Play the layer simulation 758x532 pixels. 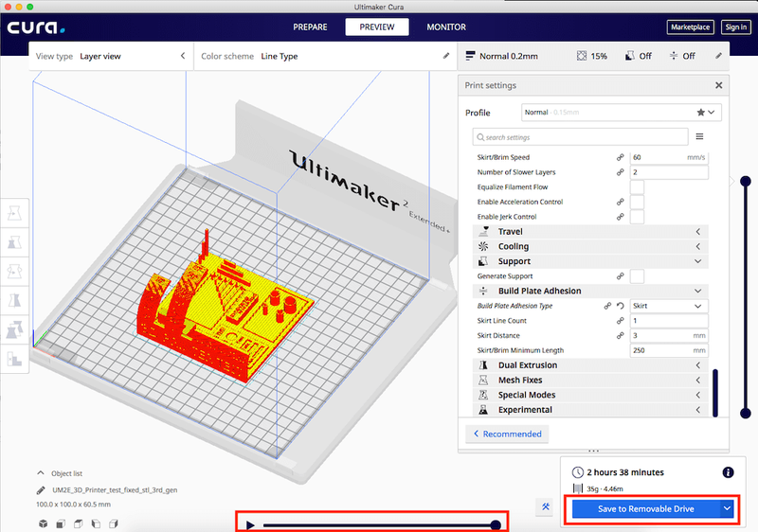tap(250, 524)
